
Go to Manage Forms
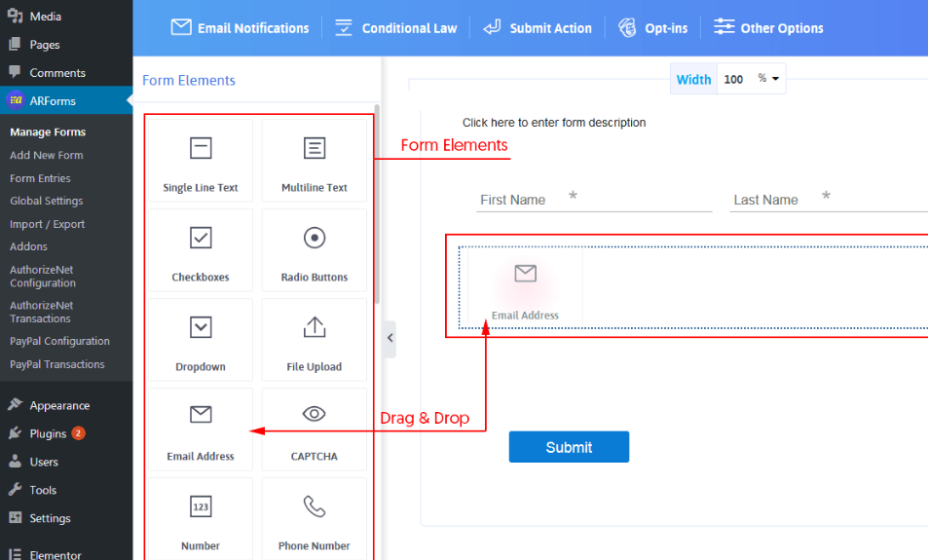tap(48, 132)
